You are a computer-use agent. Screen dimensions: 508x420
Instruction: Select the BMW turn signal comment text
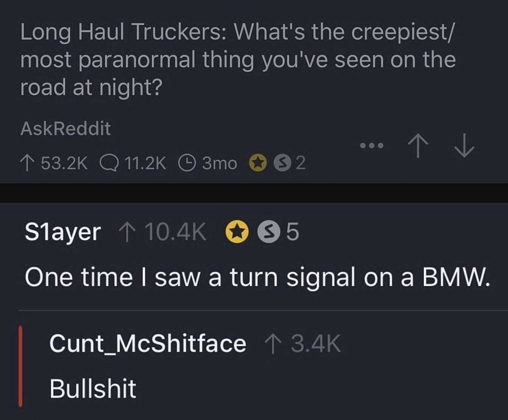pos(257,278)
